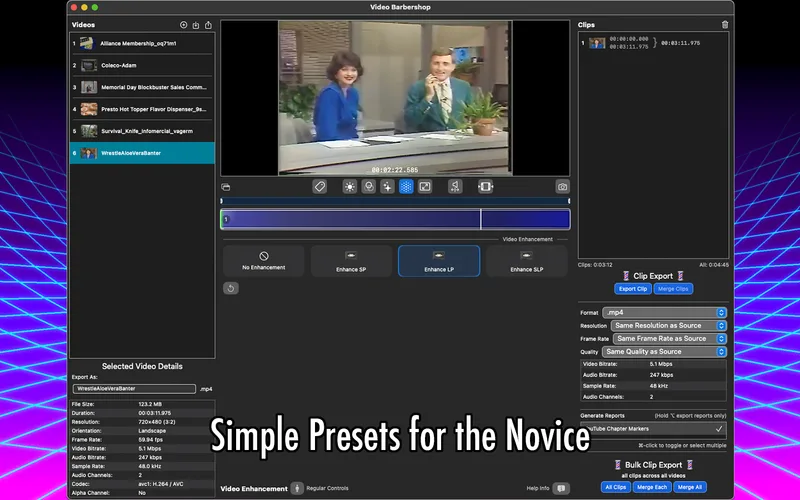Select the Enhance SP preset
The height and width of the screenshot is (500, 800).
pyautogui.click(x=351, y=261)
